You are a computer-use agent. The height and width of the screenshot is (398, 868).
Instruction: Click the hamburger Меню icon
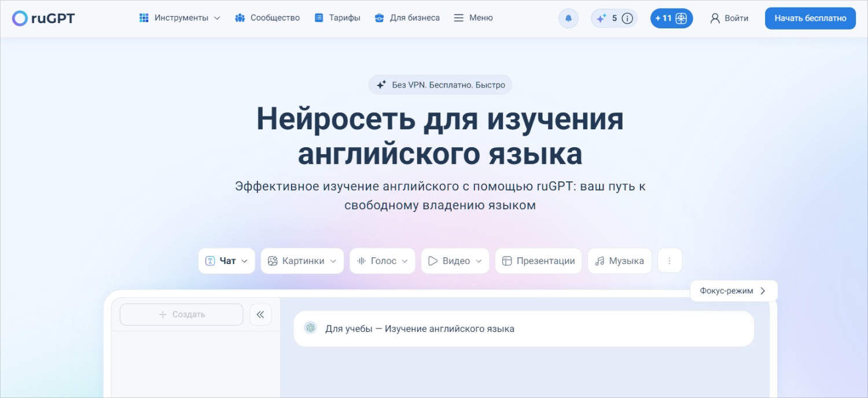[459, 18]
